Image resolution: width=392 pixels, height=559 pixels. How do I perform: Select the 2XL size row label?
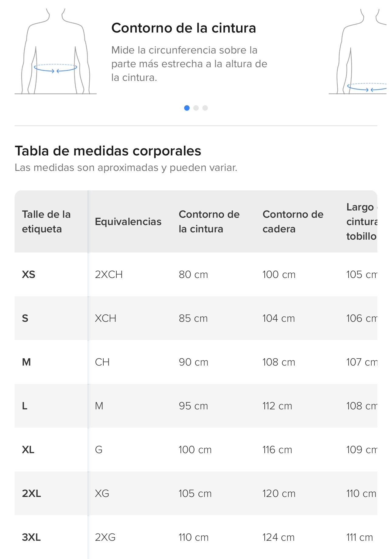point(31,493)
